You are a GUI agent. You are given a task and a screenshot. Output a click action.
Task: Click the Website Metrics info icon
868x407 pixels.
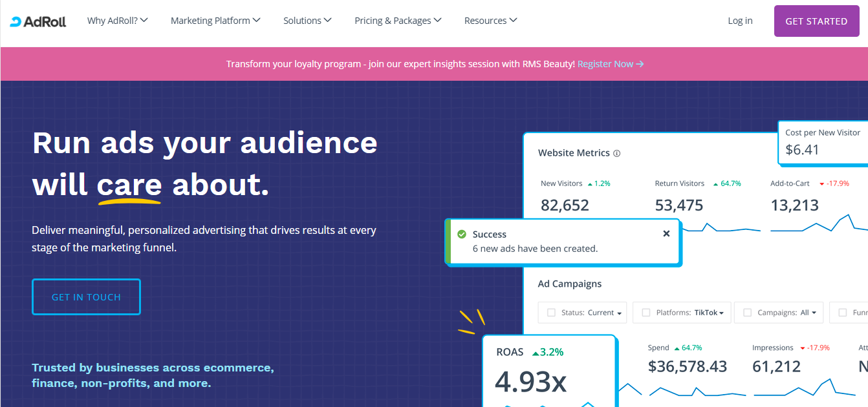coord(616,154)
